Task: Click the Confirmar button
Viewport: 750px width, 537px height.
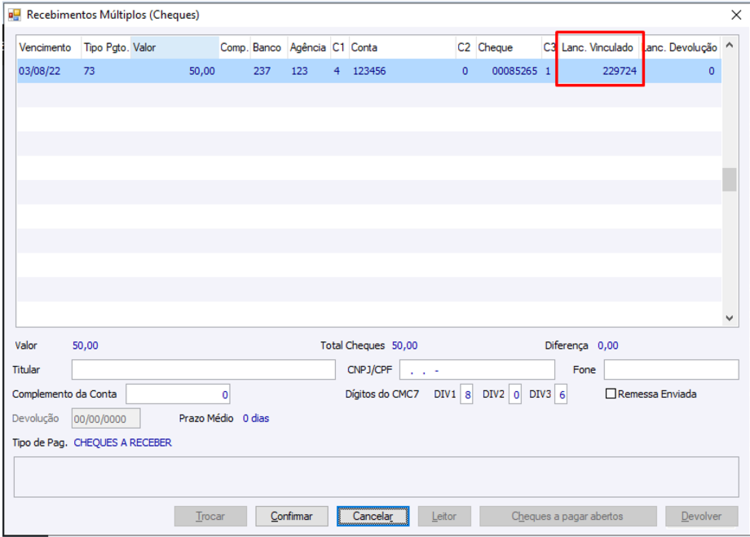Action: coord(292,516)
